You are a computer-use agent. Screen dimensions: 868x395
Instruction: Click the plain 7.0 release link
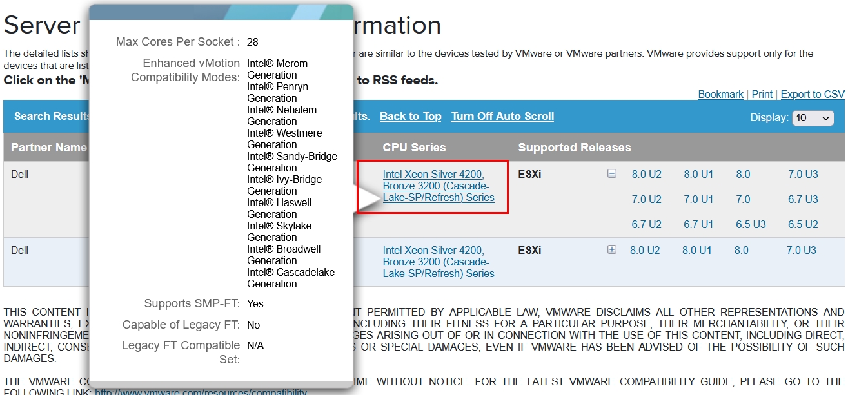coord(743,199)
